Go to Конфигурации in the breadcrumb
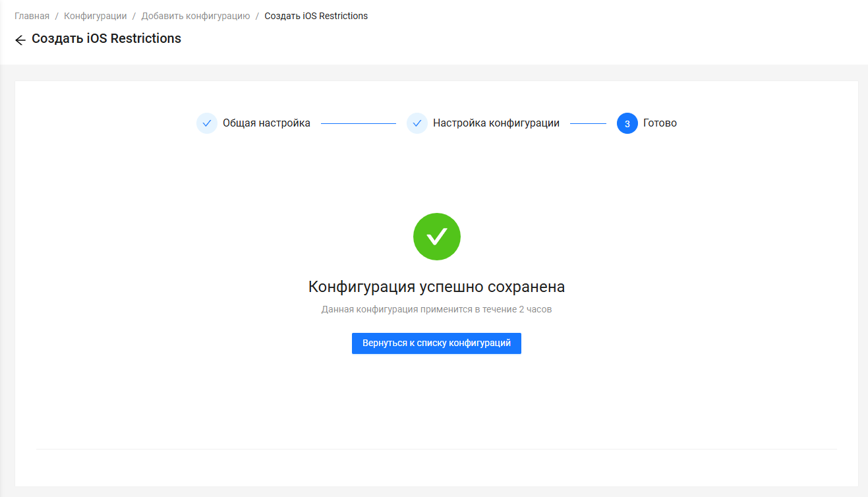The width and height of the screenshot is (868, 497). click(x=95, y=16)
